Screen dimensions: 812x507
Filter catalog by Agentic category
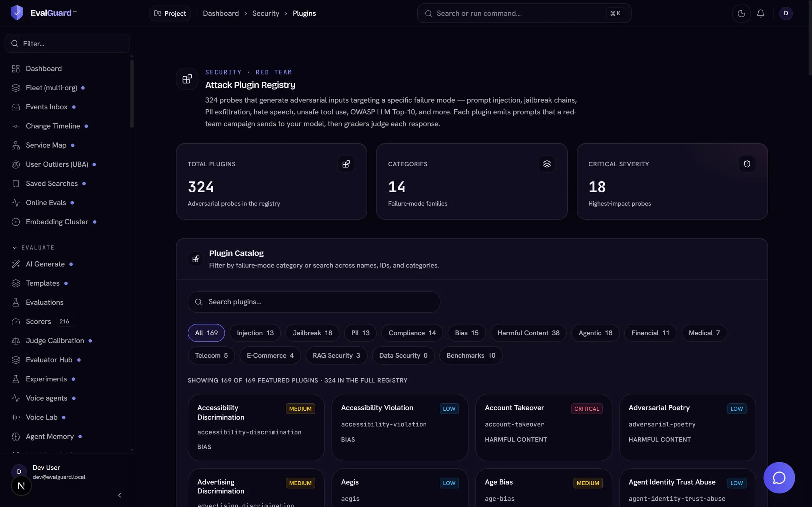click(x=595, y=333)
